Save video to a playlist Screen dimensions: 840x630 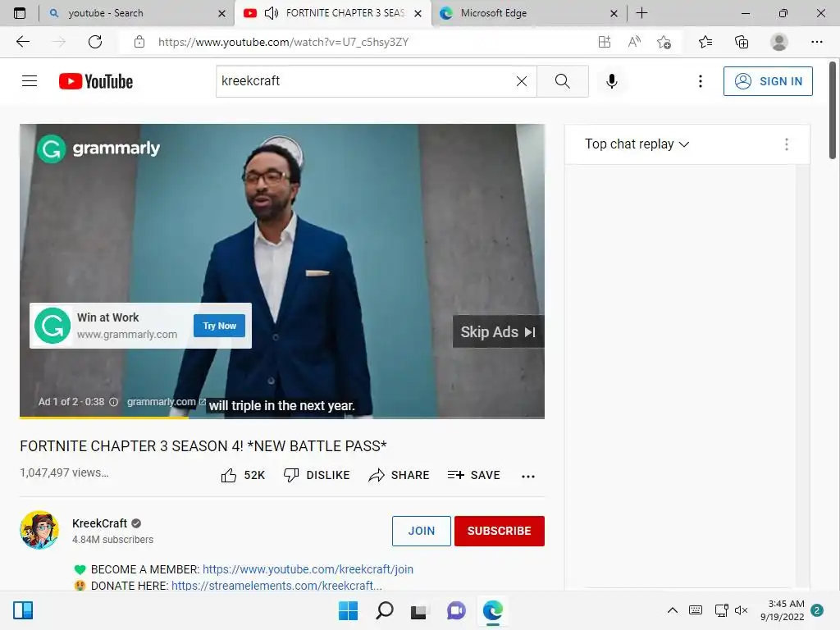(474, 475)
